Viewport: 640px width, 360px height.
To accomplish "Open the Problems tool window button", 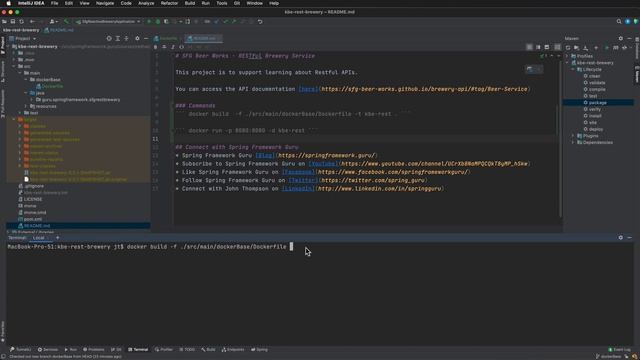I will coord(93,349).
